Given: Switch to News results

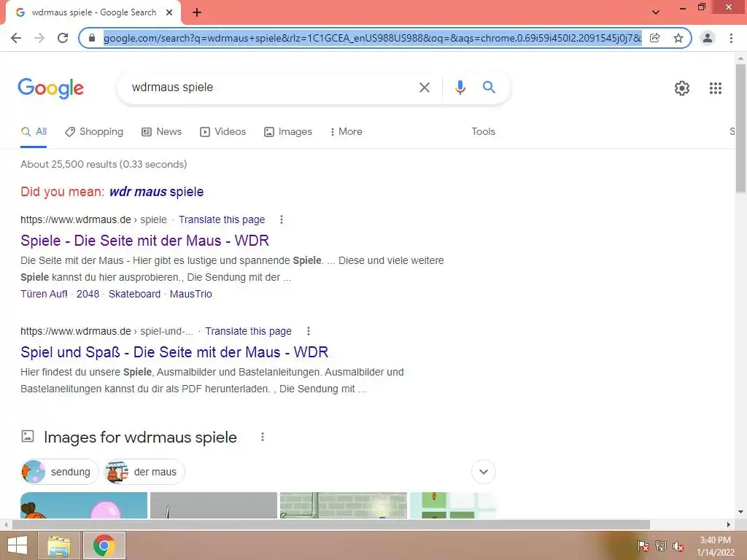Looking at the screenshot, I should coord(161,132).
